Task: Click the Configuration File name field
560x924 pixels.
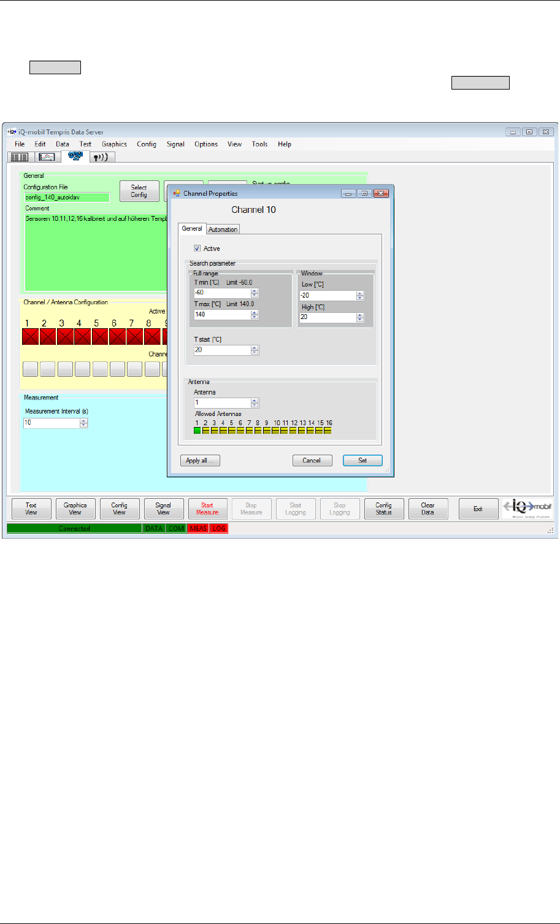Action: pos(67,198)
